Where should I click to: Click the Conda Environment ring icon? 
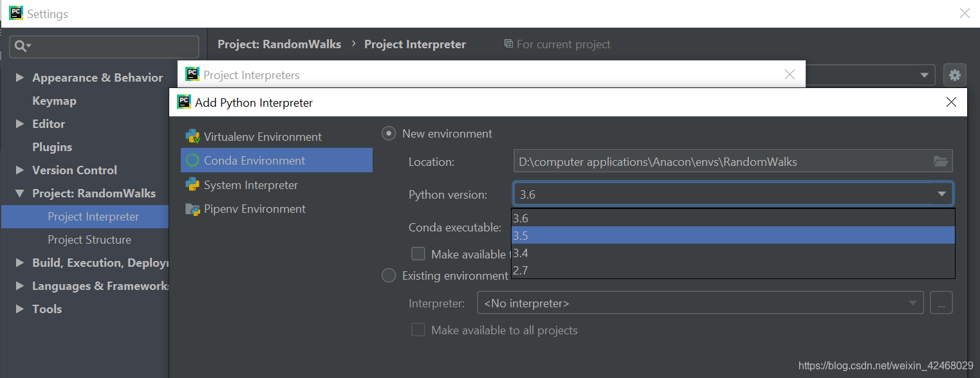point(192,161)
